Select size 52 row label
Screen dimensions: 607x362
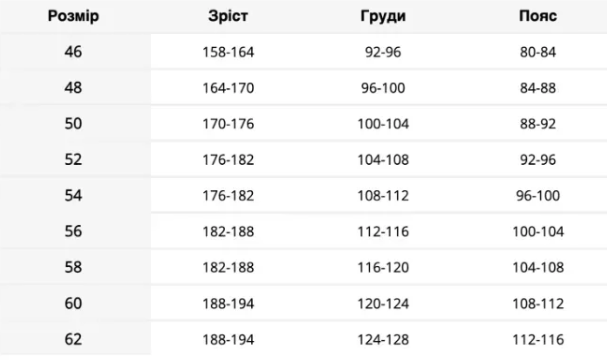(73, 160)
